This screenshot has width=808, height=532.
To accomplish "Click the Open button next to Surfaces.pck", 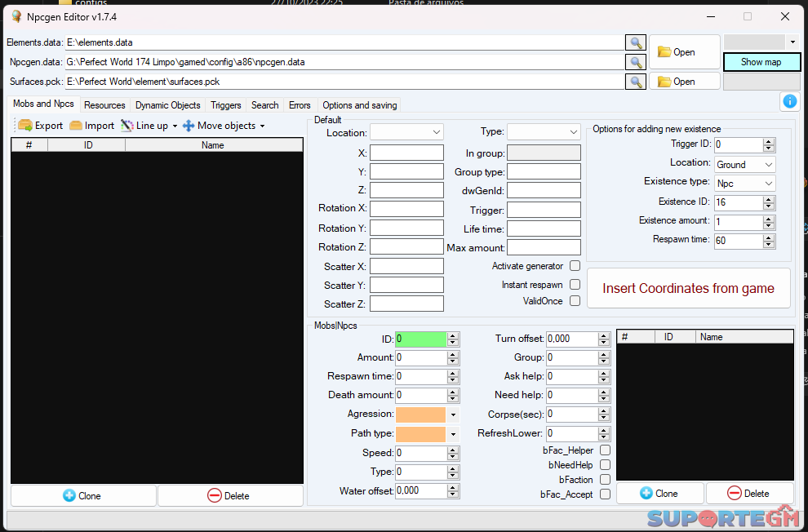I will [x=684, y=82].
